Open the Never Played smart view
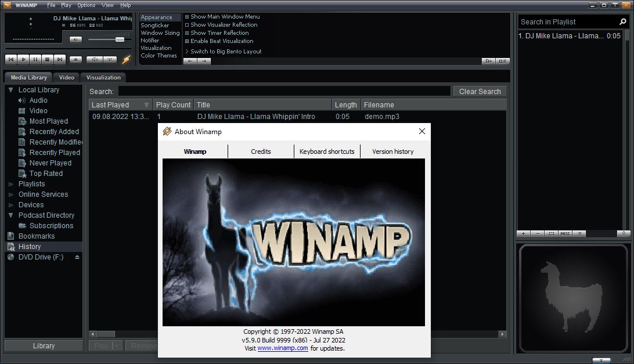 coord(51,163)
